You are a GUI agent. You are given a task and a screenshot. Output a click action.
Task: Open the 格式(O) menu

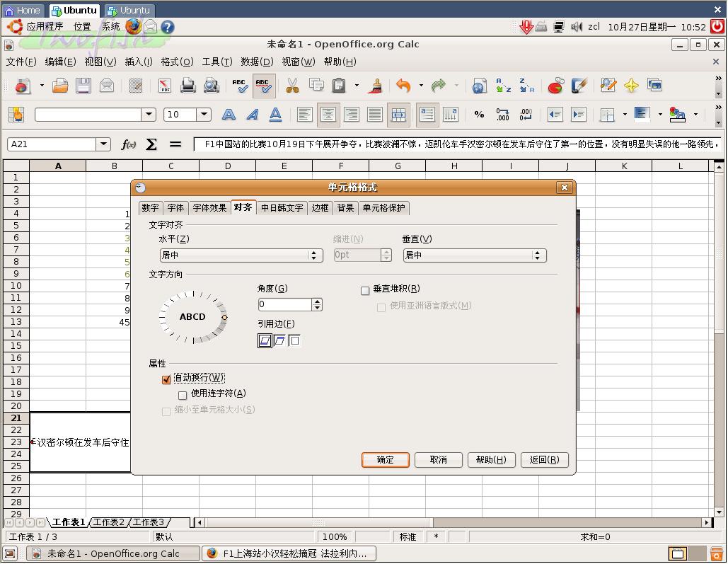177,62
